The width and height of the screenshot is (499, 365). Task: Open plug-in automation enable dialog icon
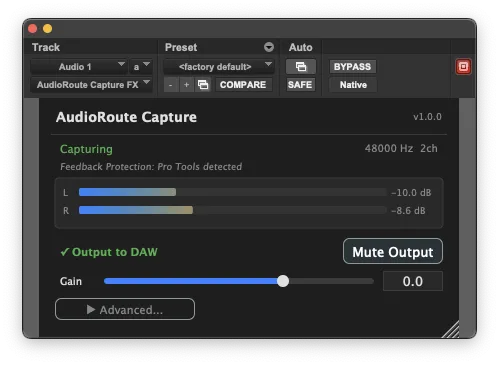click(301, 67)
